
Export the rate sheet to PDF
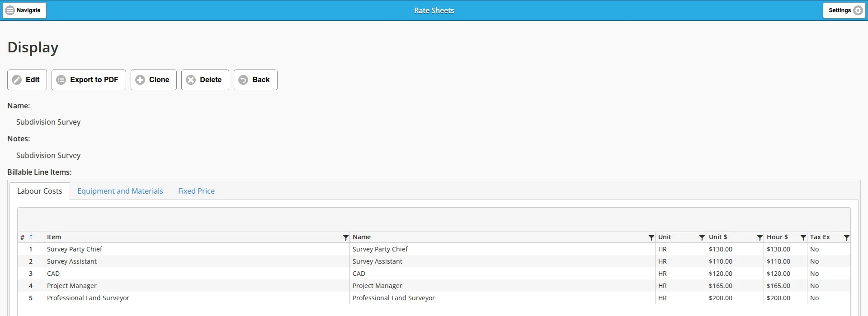[89, 80]
